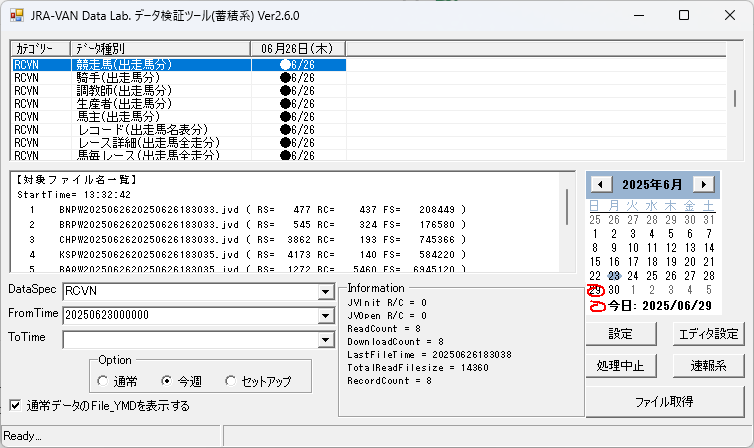Select the 生産者(出走馬分) row
The width and height of the screenshot is (754, 448).
pos(179,103)
